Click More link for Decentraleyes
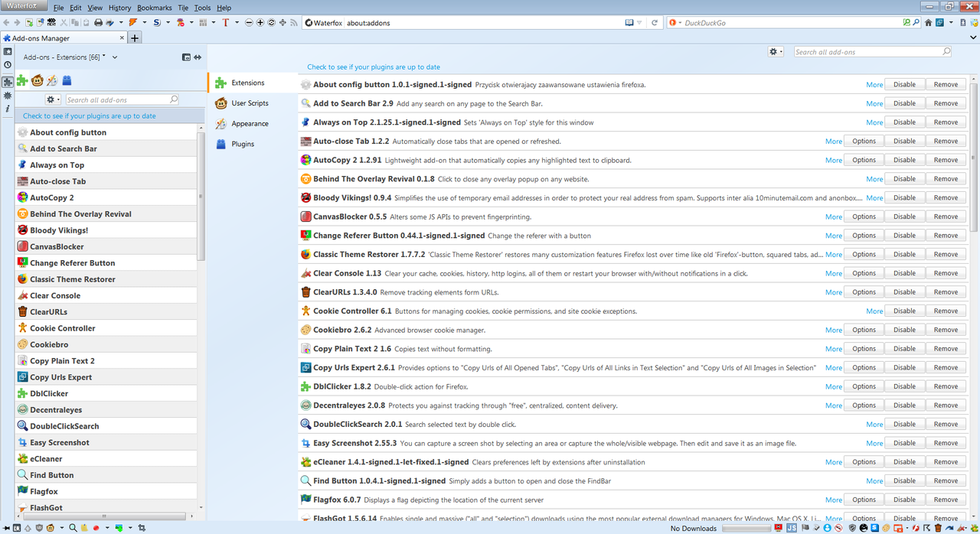980x534 pixels. pos(834,405)
